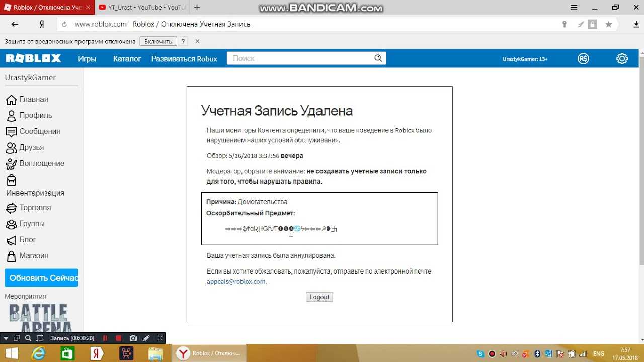The image size is (644, 362).
Task: Click Bandicam window mode icon
Action: coord(17,338)
